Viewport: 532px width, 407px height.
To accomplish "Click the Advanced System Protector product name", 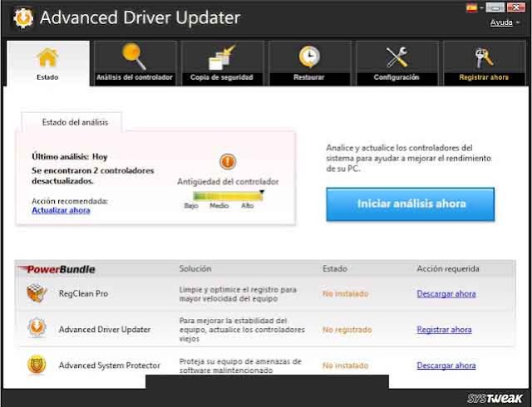I will pyautogui.click(x=109, y=365).
